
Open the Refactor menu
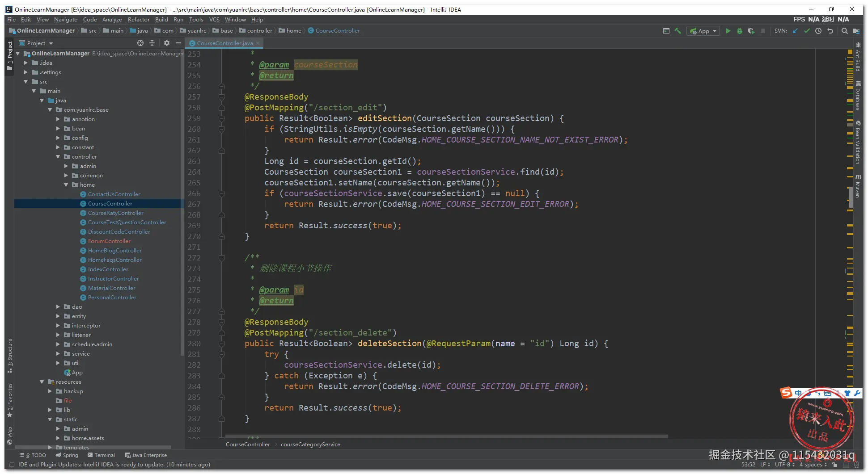(x=139, y=20)
